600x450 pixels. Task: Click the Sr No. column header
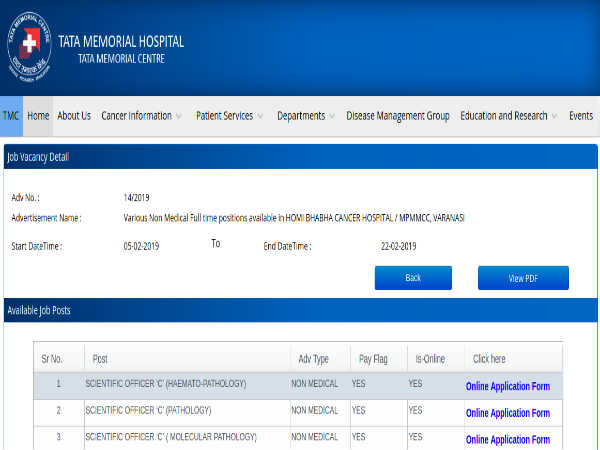52,358
